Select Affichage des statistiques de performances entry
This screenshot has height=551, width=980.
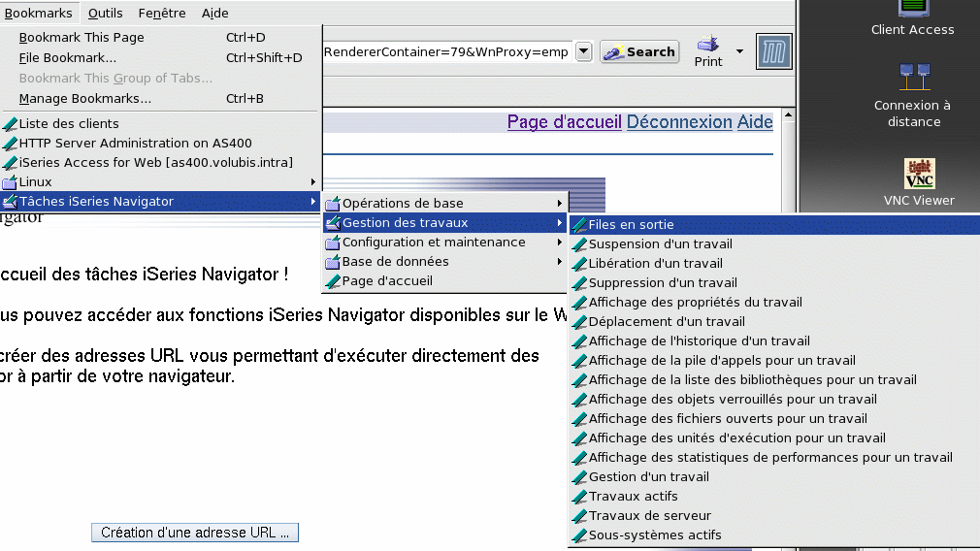(x=774, y=457)
